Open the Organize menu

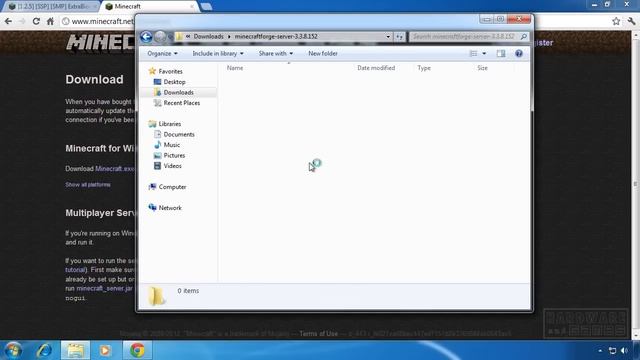[x=162, y=53]
